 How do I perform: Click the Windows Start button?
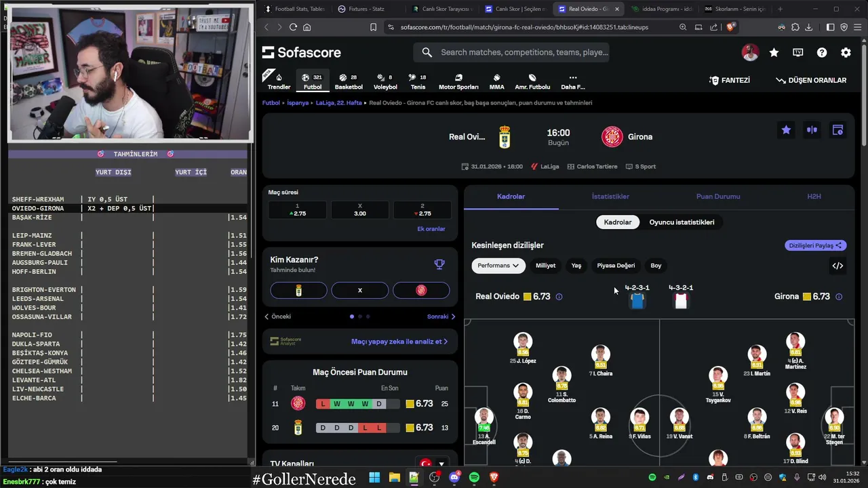(374, 477)
